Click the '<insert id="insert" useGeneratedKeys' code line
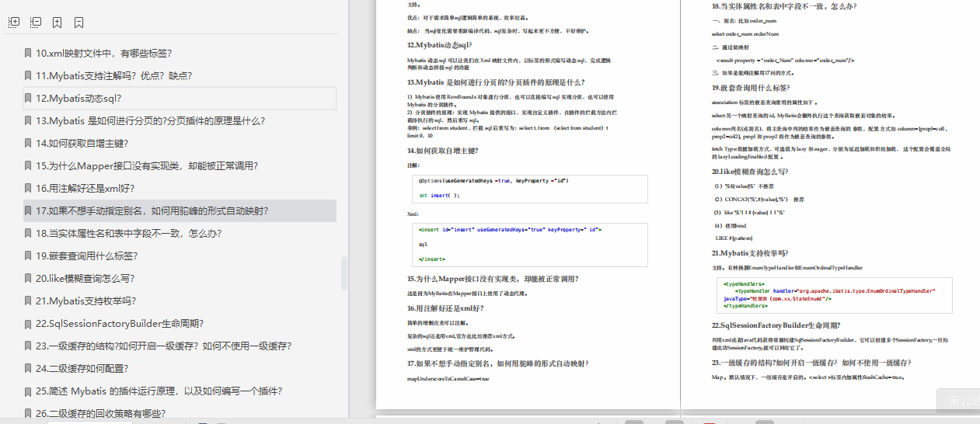 510,230
